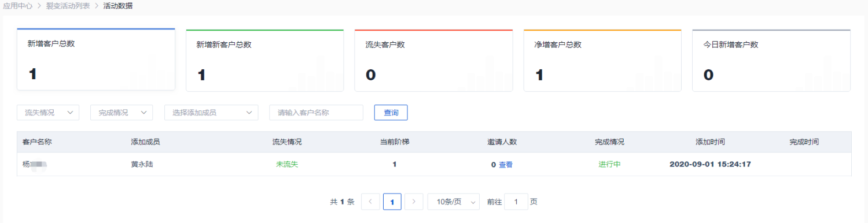Select the 新增新客户总数 stat card
Screen dimensions: 868x223
(265, 60)
